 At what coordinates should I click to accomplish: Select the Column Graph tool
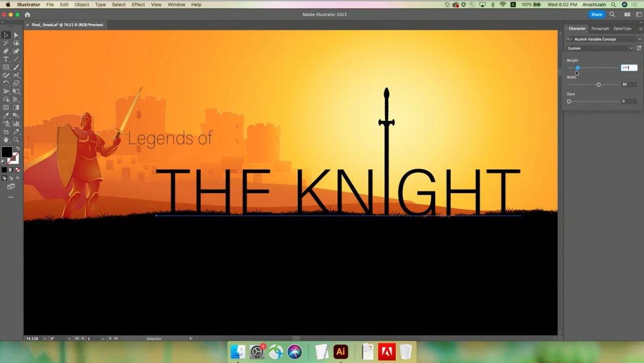(x=16, y=124)
